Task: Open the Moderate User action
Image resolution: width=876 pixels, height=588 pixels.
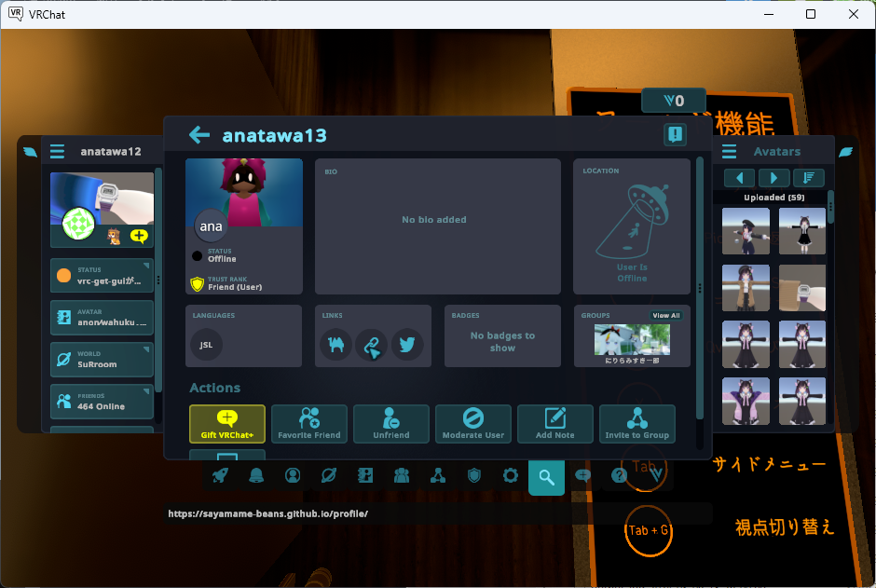Action: pyautogui.click(x=473, y=424)
